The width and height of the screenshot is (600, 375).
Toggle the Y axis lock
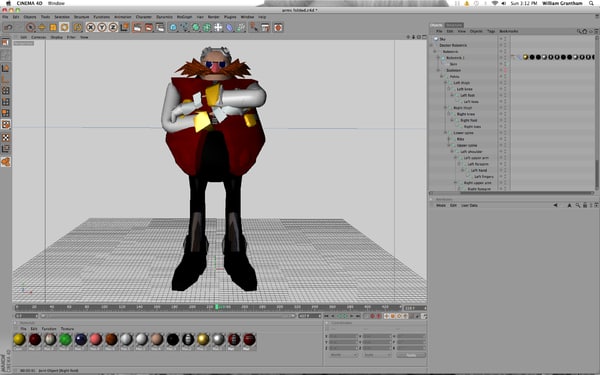[x=102, y=27]
